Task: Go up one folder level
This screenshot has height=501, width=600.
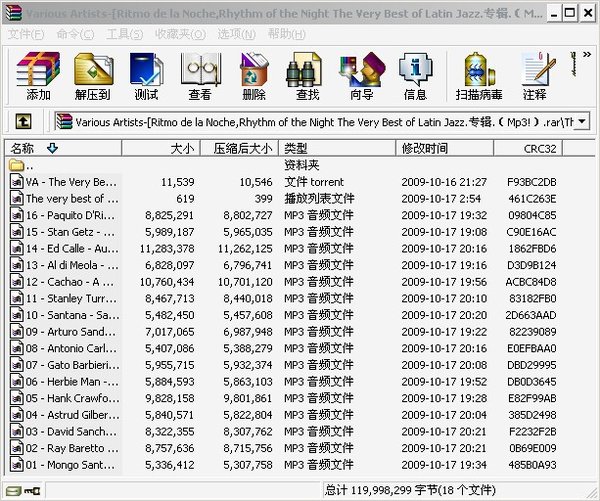Action: pyautogui.click(x=23, y=122)
